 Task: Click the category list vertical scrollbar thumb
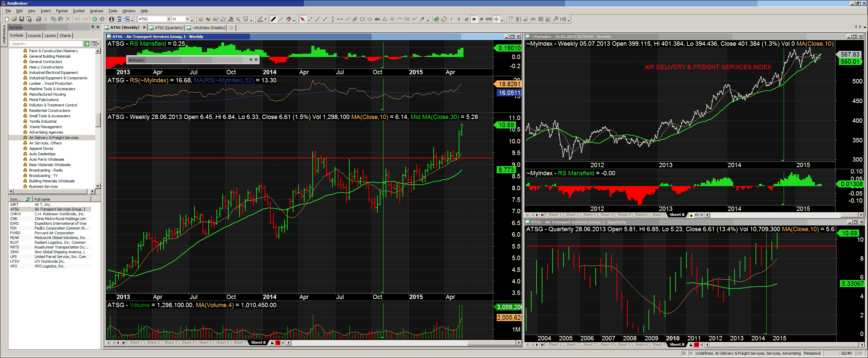pyautogui.click(x=98, y=120)
